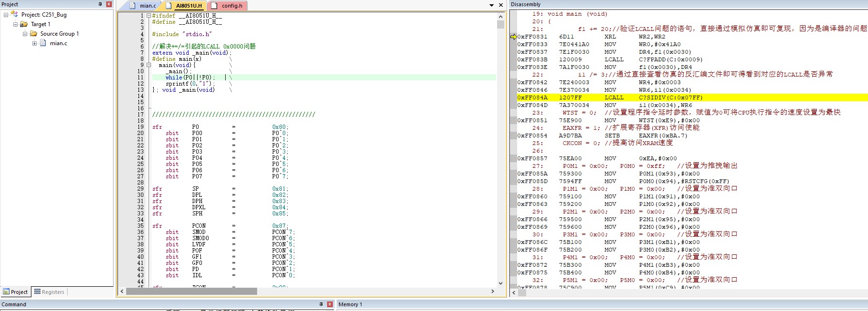868x311 pixels.
Task: Close the Command panel
Action: click(x=330, y=304)
